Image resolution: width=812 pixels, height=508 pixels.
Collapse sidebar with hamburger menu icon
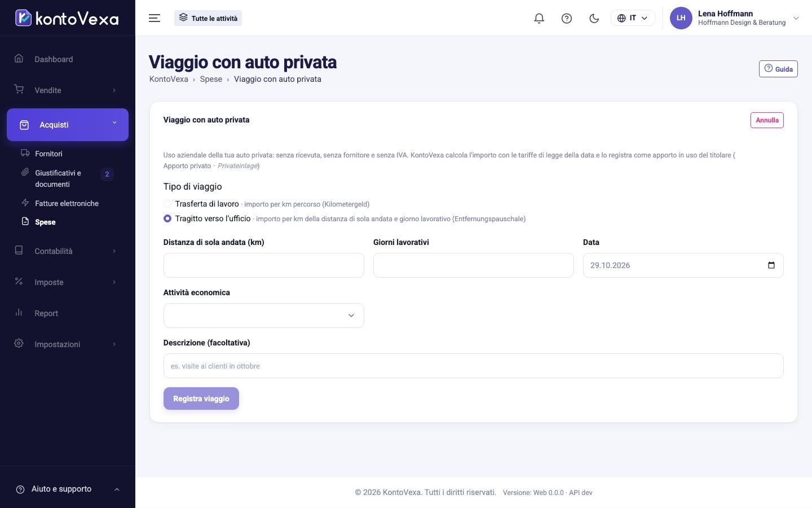pos(155,18)
